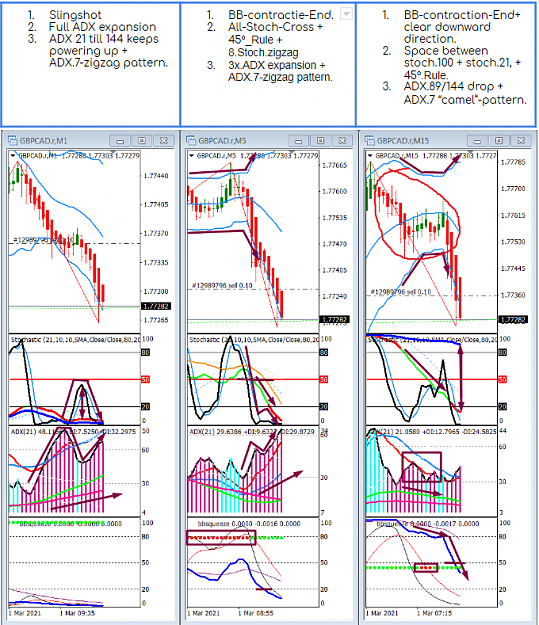
Task: Click 'ADX.89/144 drop +' text line
Action: pyautogui.click(x=453, y=86)
